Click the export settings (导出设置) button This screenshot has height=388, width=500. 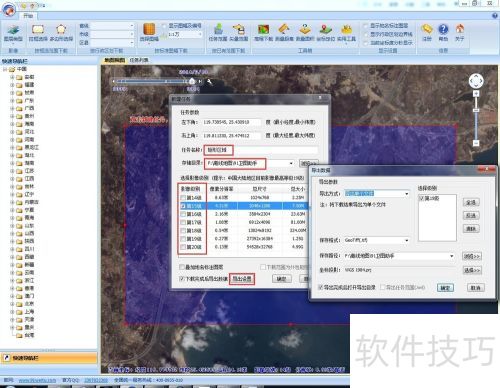[242, 279]
